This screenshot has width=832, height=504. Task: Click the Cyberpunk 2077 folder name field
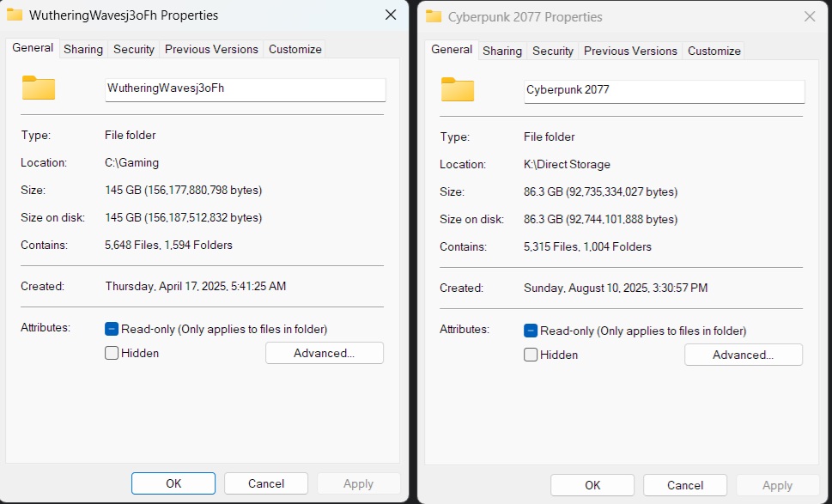(x=665, y=91)
